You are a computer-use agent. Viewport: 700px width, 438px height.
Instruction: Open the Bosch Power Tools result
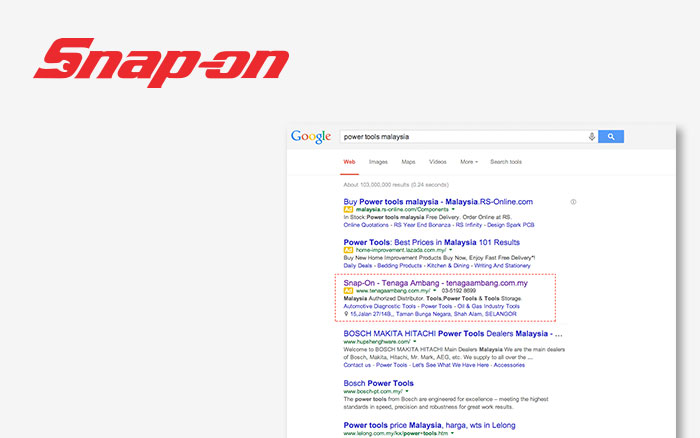pos(379,382)
